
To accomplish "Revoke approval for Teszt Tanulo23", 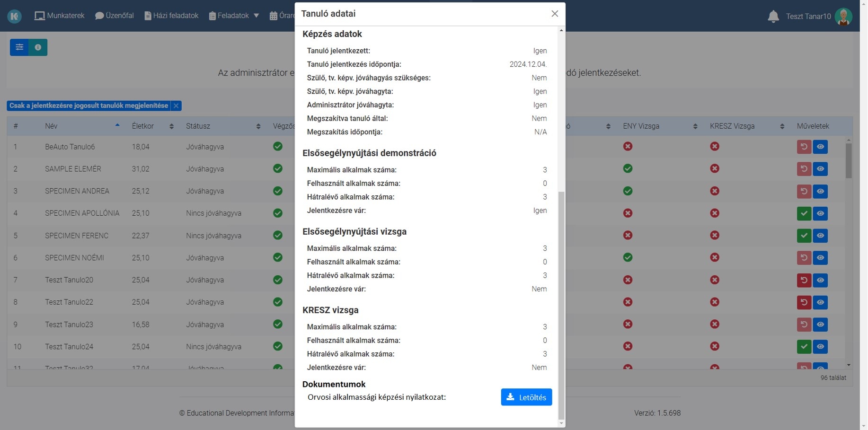I will [804, 325].
